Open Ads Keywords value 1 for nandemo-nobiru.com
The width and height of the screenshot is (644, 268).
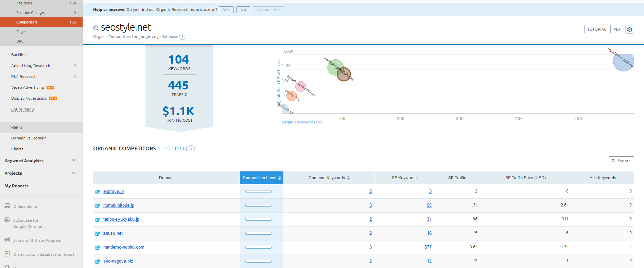[630, 247]
